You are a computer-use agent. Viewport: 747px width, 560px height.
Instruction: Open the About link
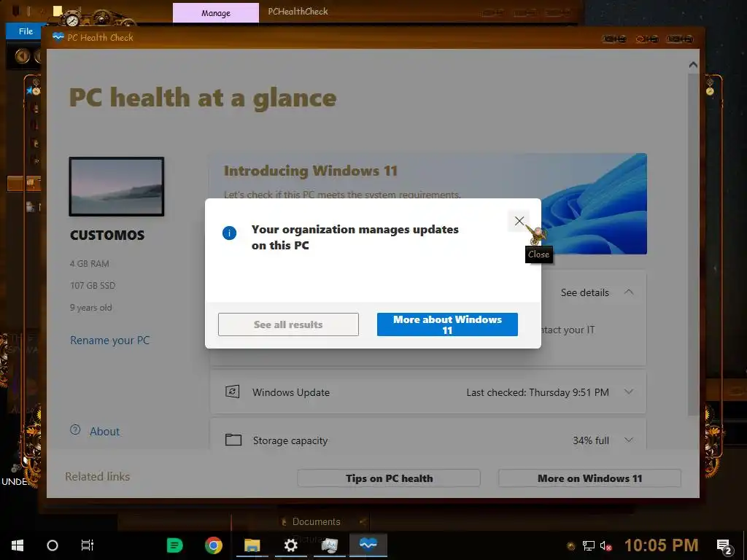105,432
